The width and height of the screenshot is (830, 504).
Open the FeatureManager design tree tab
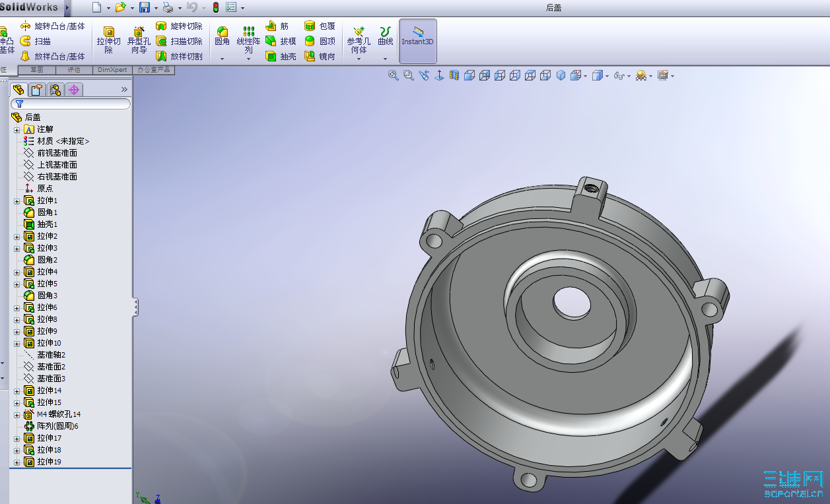point(18,90)
